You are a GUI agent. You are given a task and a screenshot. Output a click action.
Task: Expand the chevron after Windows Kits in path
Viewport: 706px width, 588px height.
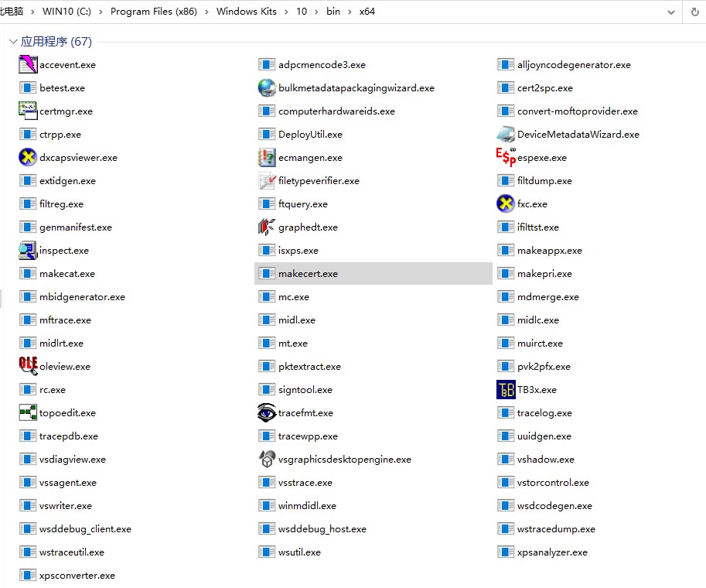pos(285,12)
